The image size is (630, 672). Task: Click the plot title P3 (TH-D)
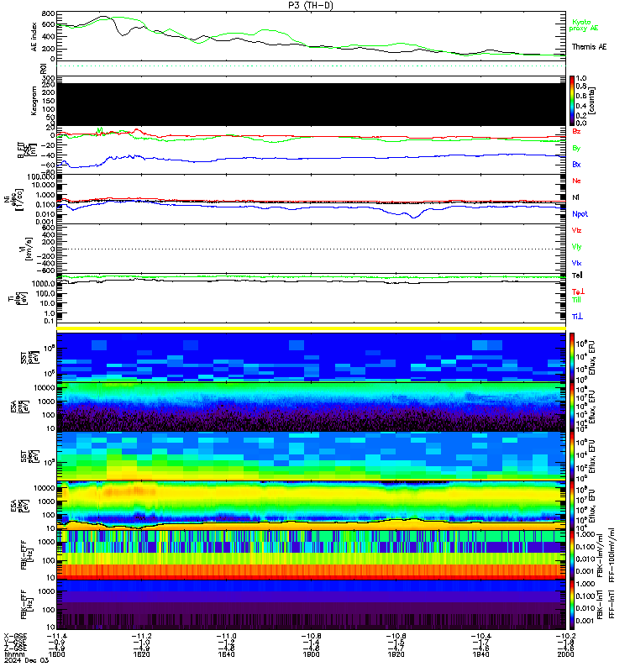click(x=311, y=5)
